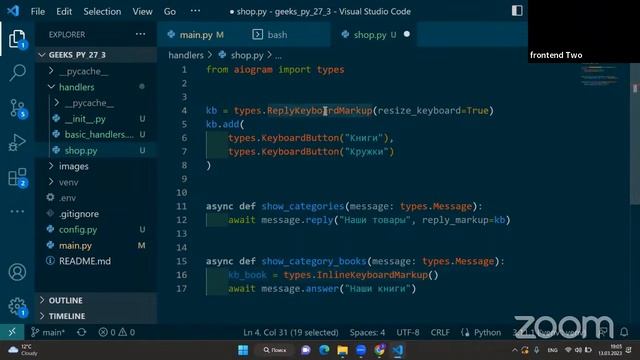The height and width of the screenshot is (360, 640).
Task: Open the notifications bell icon
Action: tap(624, 332)
